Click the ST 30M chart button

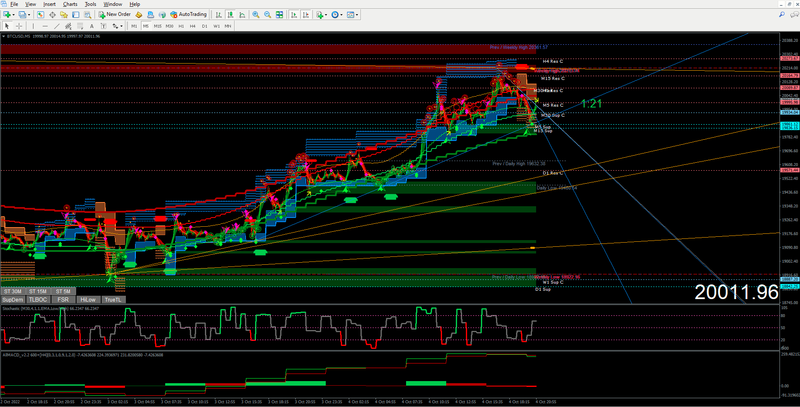(x=13, y=291)
